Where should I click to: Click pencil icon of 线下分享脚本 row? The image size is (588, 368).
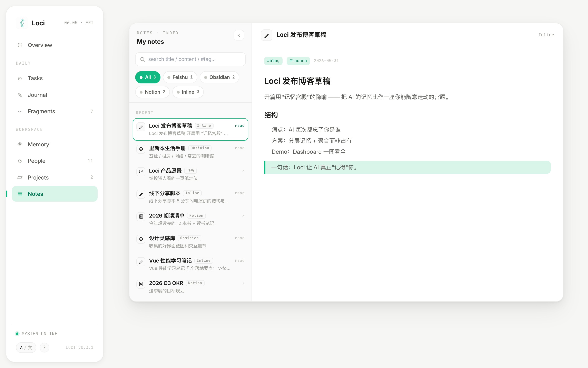click(x=141, y=194)
